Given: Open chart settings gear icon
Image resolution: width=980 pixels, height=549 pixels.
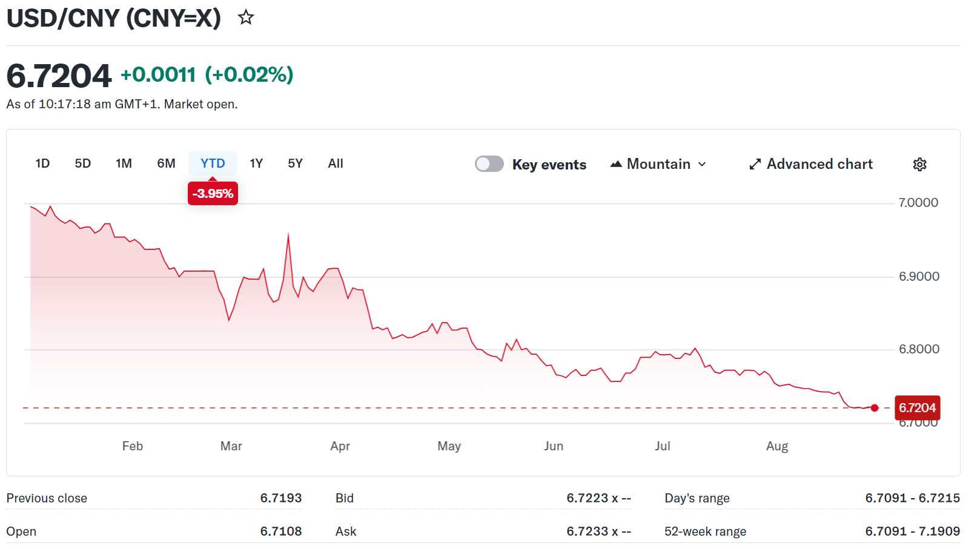Looking at the screenshot, I should [920, 164].
